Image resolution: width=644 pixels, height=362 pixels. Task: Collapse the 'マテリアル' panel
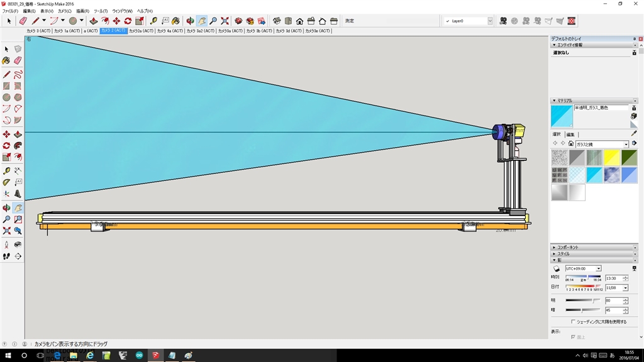tap(554, 101)
